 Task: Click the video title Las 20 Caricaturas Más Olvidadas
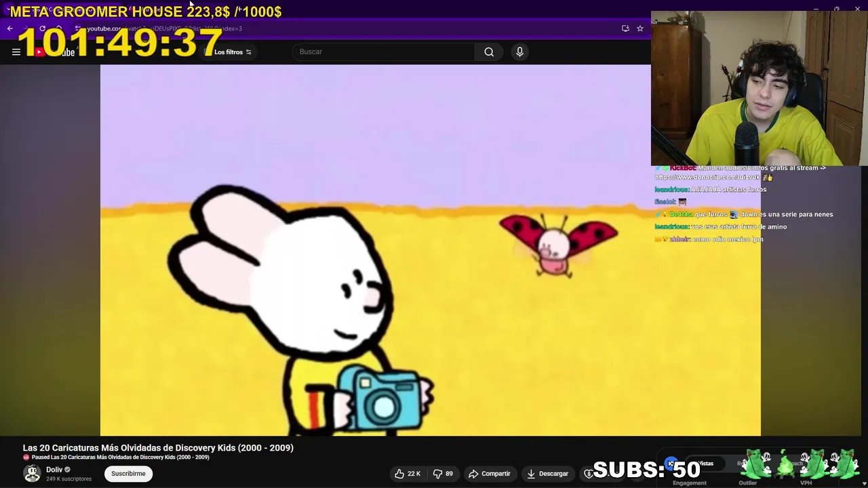click(x=158, y=448)
